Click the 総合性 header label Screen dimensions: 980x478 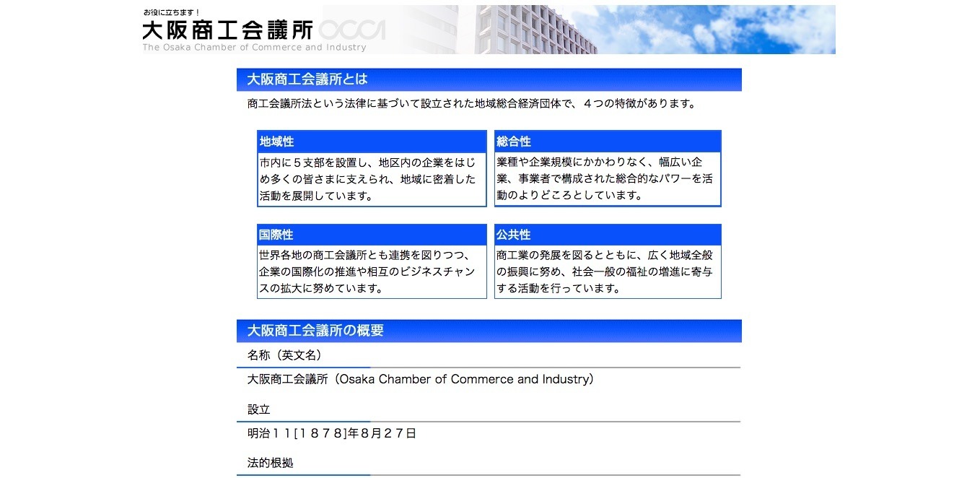(509, 142)
